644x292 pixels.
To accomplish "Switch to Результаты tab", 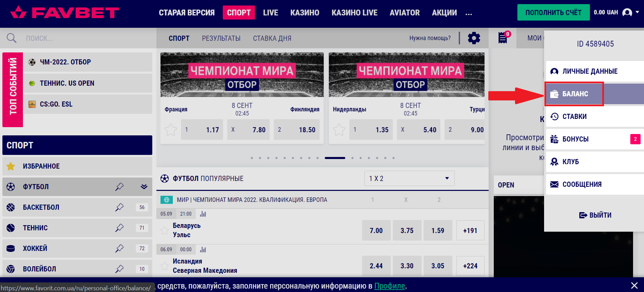I will click(221, 38).
